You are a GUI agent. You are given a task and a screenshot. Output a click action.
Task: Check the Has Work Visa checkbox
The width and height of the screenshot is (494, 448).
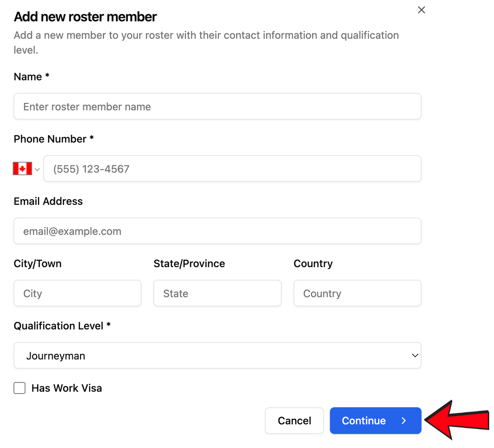click(x=19, y=388)
